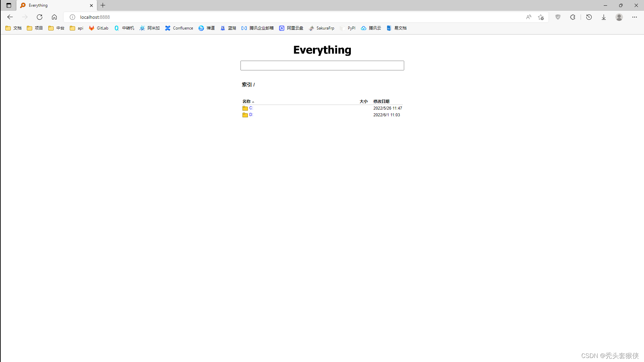Screen dimensions: 644x362
Task: Click the browser favorites/collections icon
Action: (541, 17)
